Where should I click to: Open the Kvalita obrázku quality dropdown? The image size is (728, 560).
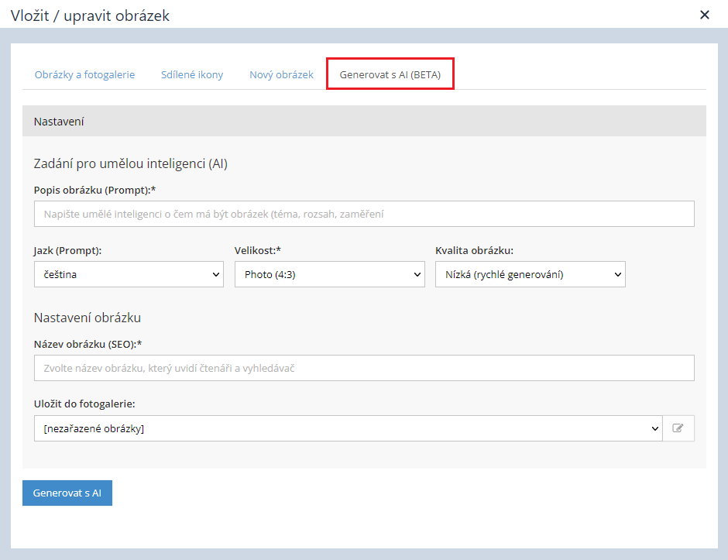coord(530,274)
